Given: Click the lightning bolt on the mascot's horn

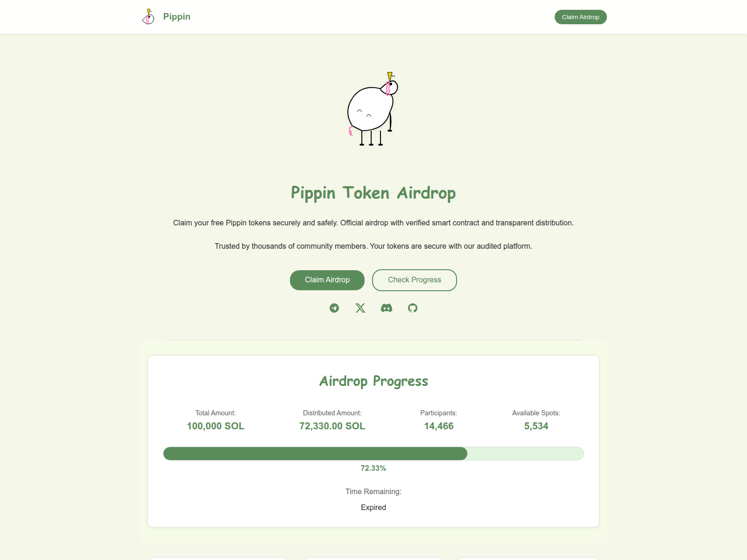Looking at the screenshot, I should [x=389, y=76].
